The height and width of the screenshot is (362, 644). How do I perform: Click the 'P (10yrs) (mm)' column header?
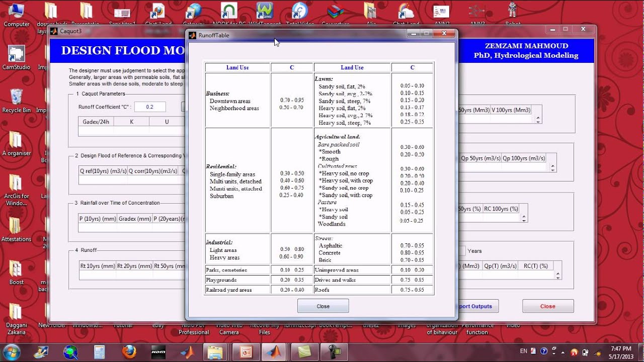[98, 219]
